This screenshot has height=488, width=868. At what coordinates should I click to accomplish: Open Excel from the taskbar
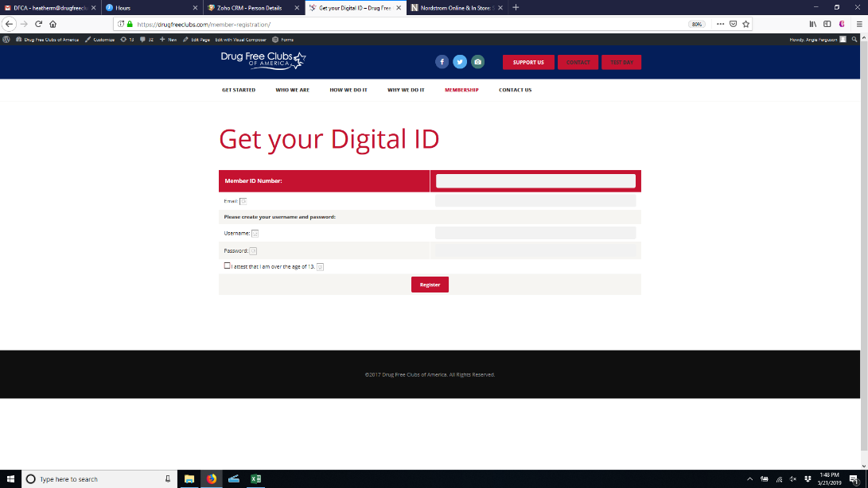[x=256, y=479]
